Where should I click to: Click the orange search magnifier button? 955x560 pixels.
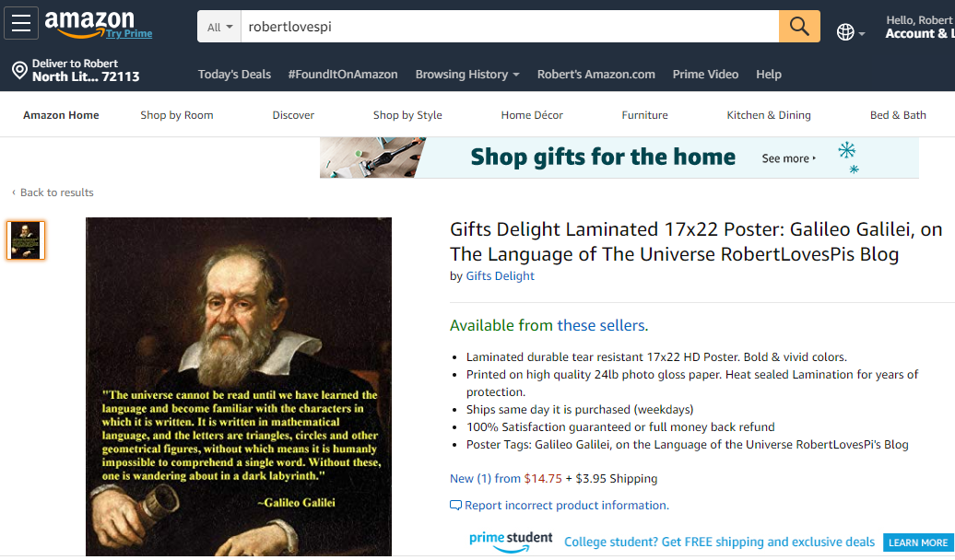click(x=799, y=26)
